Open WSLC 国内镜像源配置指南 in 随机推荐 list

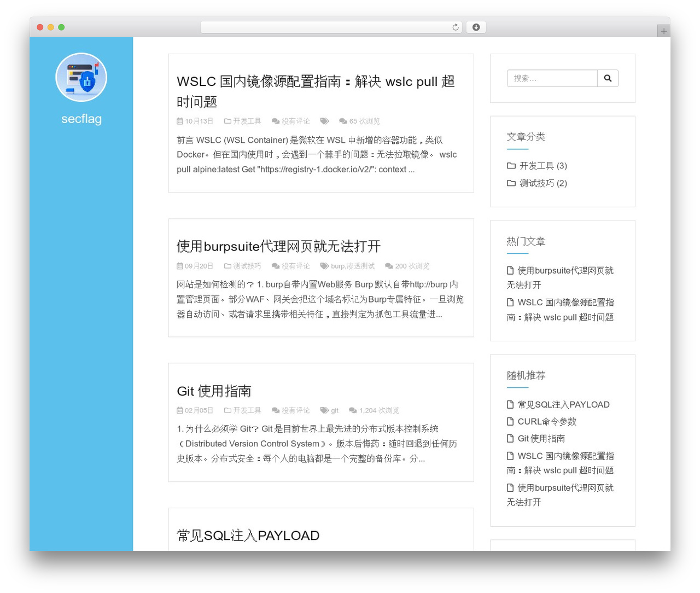coord(560,463)
